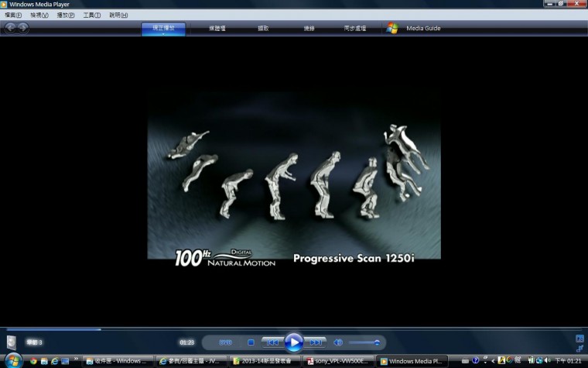Open the 同步處理 sync tab
588x368 pixels.
(355, 28)
